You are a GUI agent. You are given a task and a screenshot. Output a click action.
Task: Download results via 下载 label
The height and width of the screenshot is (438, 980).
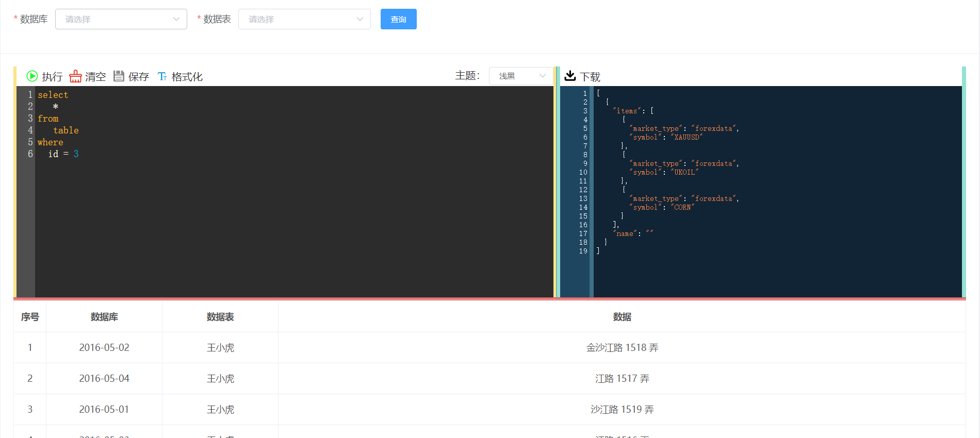[x=590, y=77]
